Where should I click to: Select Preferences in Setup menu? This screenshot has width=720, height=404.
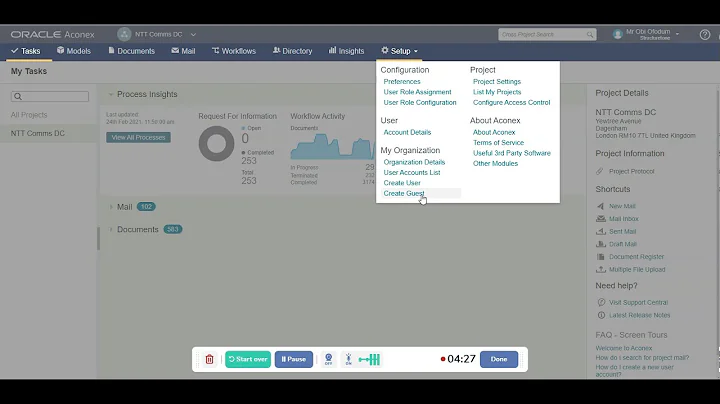(x=402, y=82)
